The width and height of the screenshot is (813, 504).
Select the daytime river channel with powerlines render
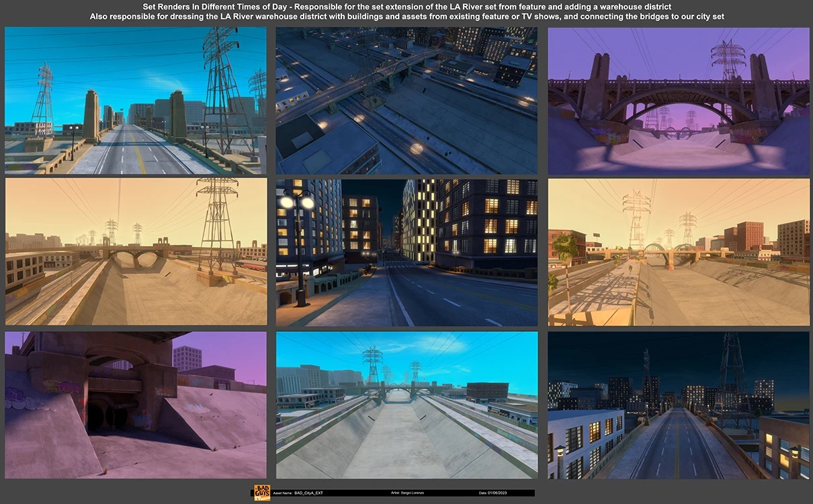[x=406, y=403]
